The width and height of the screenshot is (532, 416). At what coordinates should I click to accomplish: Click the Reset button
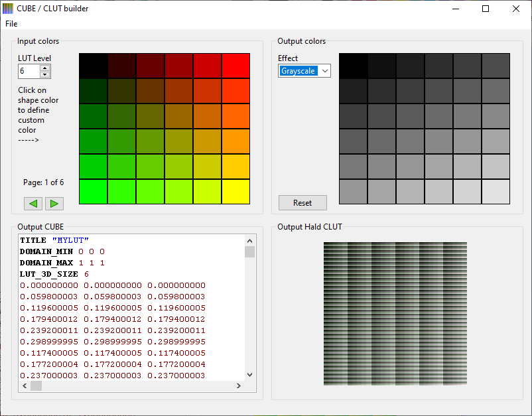pyautogui.click(x=302, y=203)
